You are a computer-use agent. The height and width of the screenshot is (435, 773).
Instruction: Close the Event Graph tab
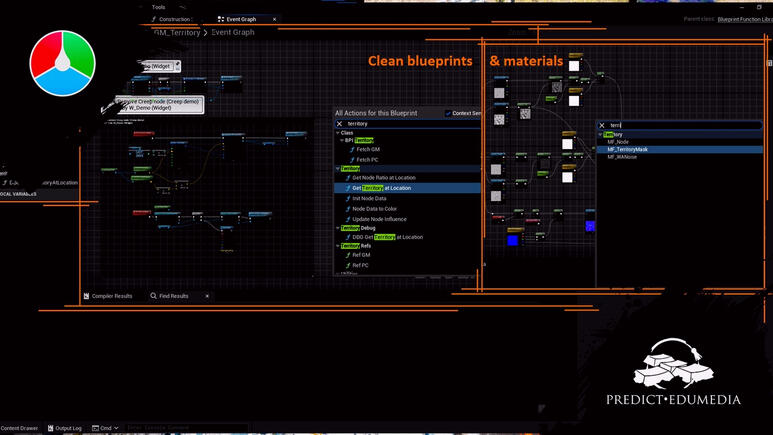275,19
